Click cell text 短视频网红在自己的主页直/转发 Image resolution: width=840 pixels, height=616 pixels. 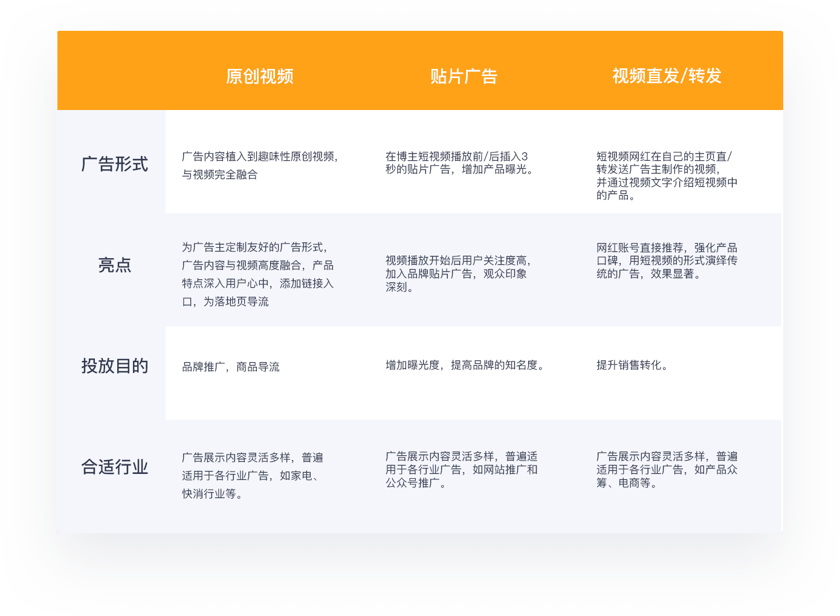(667, 175)
